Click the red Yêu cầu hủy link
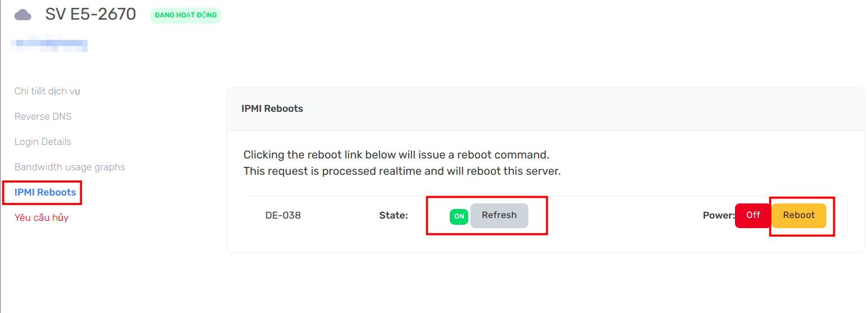This screenshot has width=868, height=313. (42, 217)
